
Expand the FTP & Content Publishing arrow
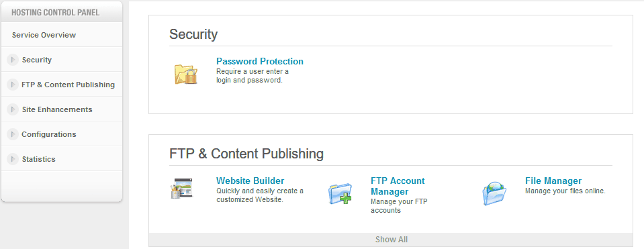(13, 85)
